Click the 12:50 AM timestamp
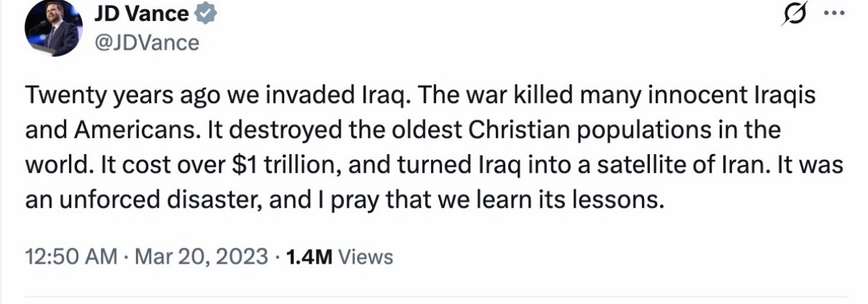This screenshot has height=304, width=868. tap(70, 256)
